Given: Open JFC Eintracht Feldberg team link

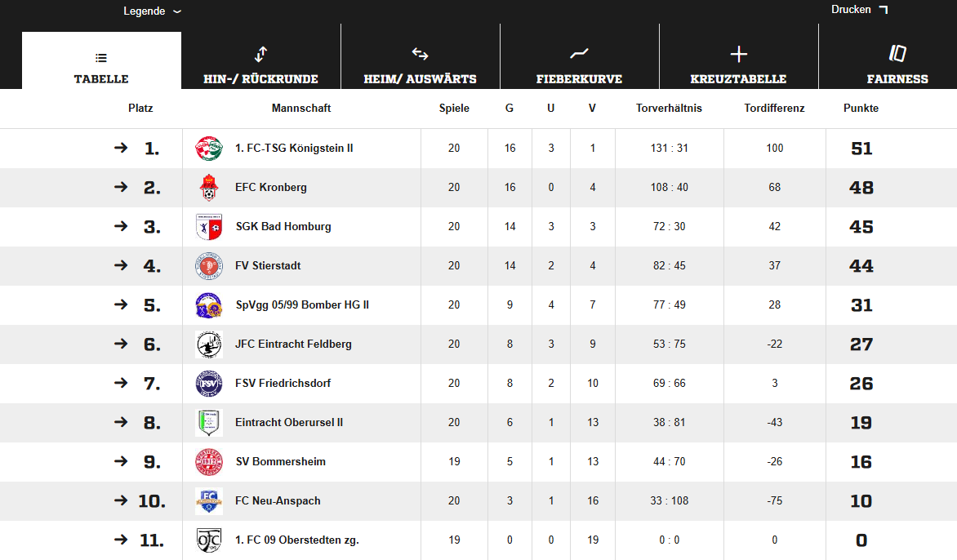Looking at the screenshot, I should (x=293, y=344).
